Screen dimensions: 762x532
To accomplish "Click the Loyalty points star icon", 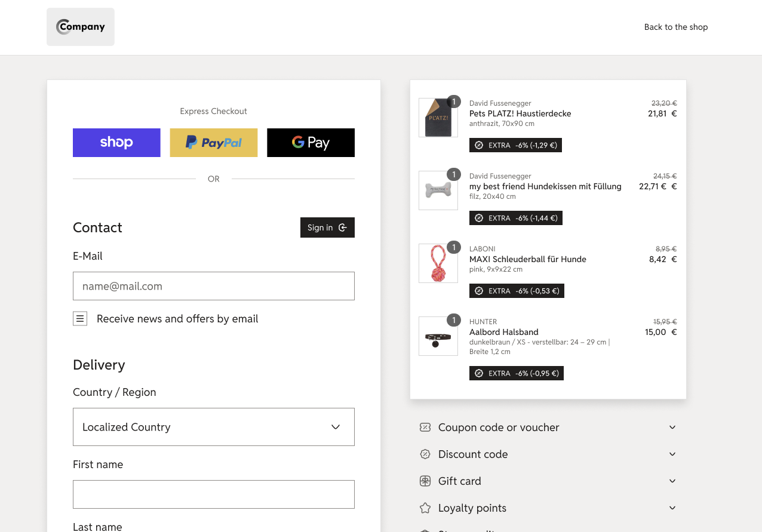I will (x=425, y=508).
